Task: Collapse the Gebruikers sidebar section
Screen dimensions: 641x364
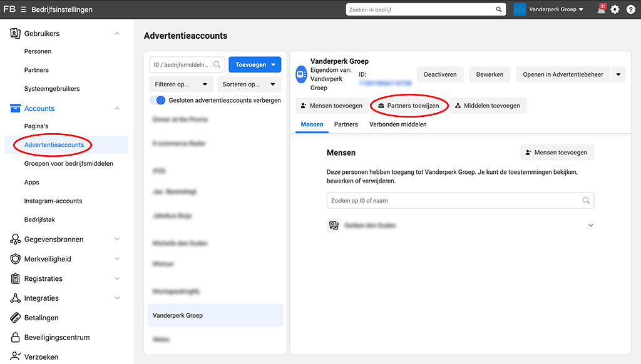Action: 117,33
